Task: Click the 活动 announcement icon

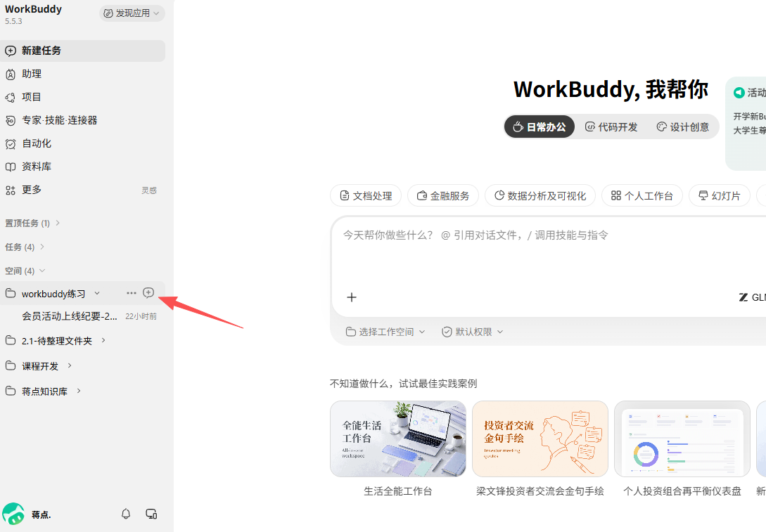Action: pos(739,92)
